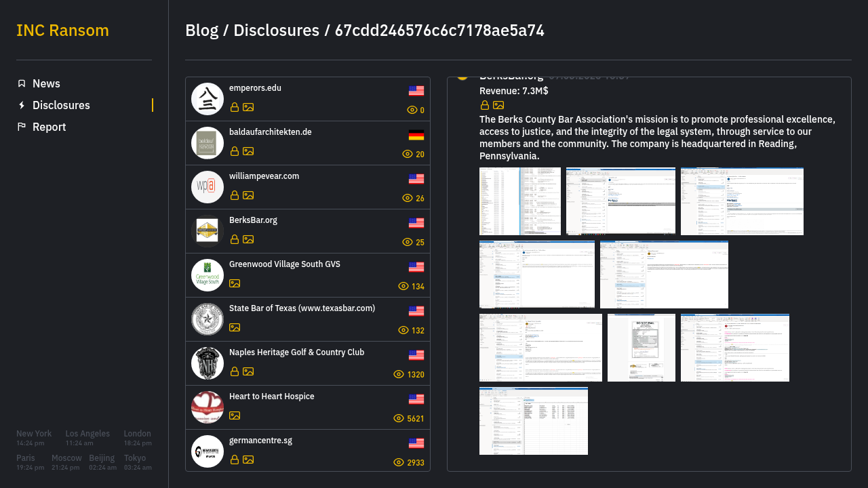Image resolution: width=868 pixels, height=488 pixels.
Task: Open Naples Heritage Golf & Country Club
Action: coord(308,363)
